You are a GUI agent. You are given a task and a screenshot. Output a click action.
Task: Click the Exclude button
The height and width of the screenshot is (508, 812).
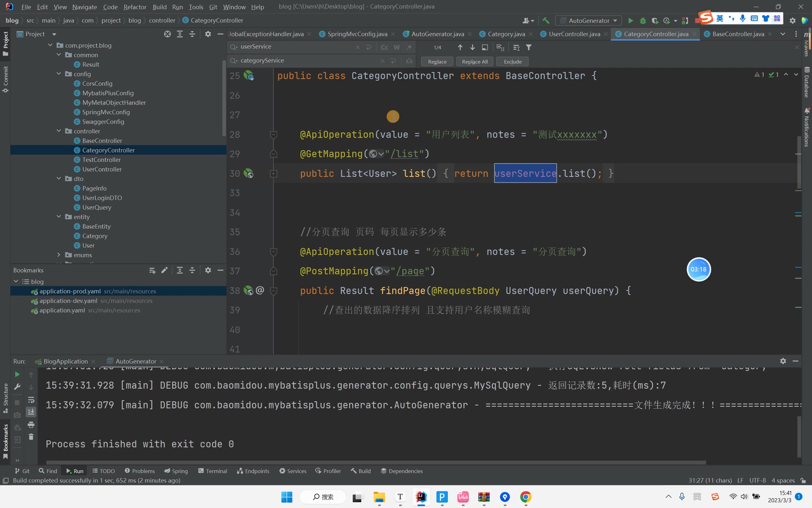512,62
